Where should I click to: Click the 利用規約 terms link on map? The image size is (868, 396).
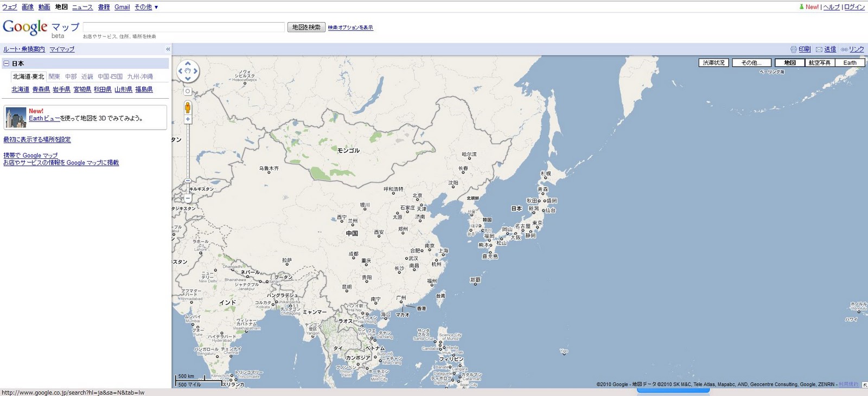[x=848, y=385]
